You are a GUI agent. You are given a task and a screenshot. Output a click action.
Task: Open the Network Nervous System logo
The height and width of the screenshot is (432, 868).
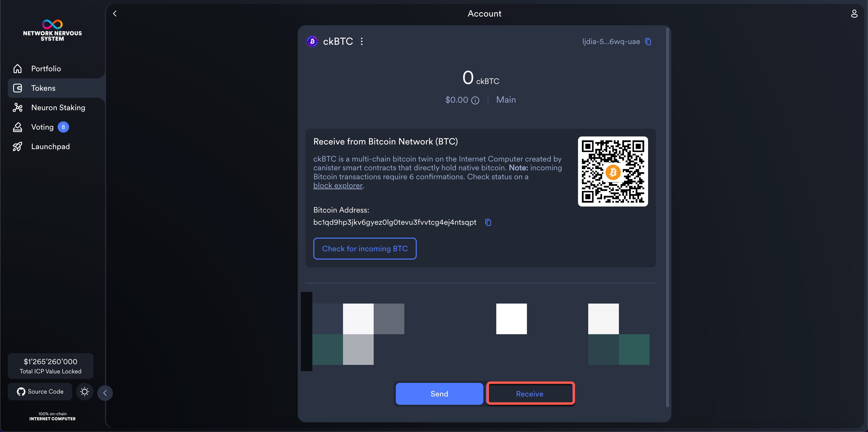[x=52, y=30]
